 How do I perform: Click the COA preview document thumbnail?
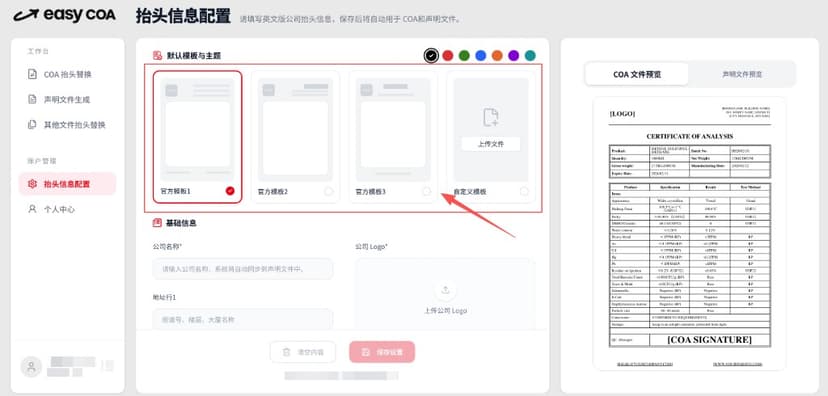[689, 233]
